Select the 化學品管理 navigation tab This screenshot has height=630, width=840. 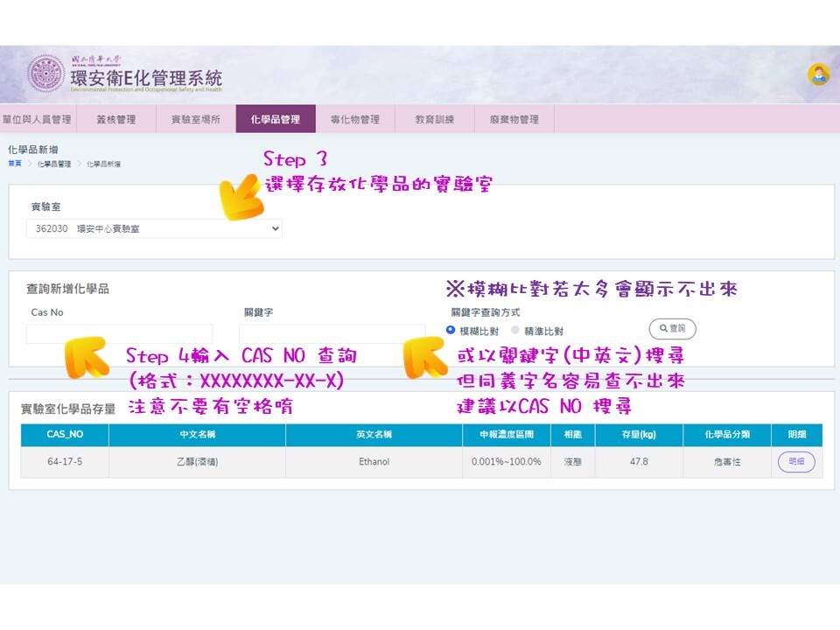(x=275, y=119)
